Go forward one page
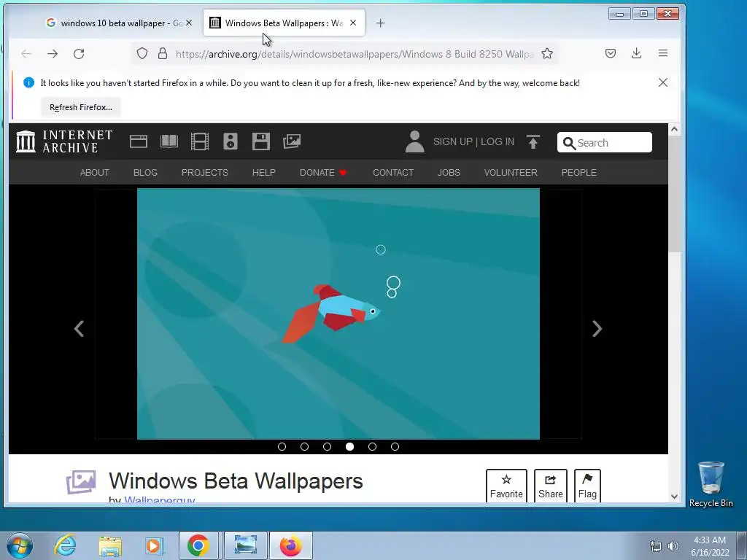Screen dimensions: 747x560 53,53
